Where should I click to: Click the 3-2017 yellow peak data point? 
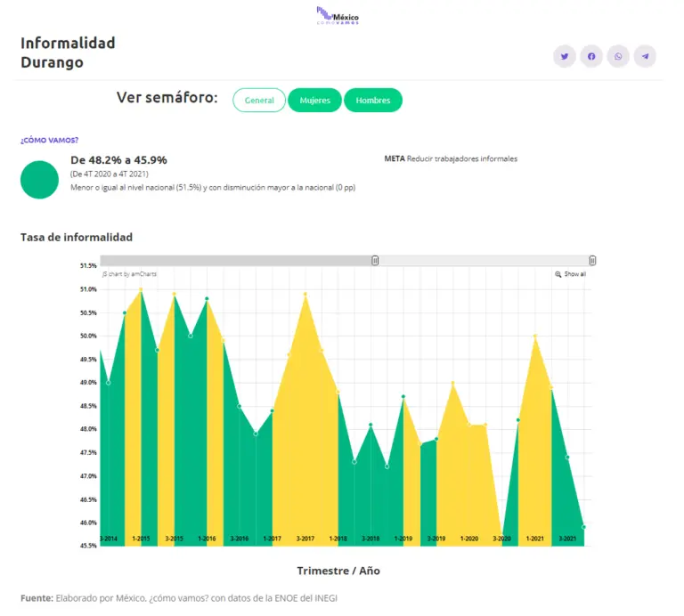[x=305, y=294]
